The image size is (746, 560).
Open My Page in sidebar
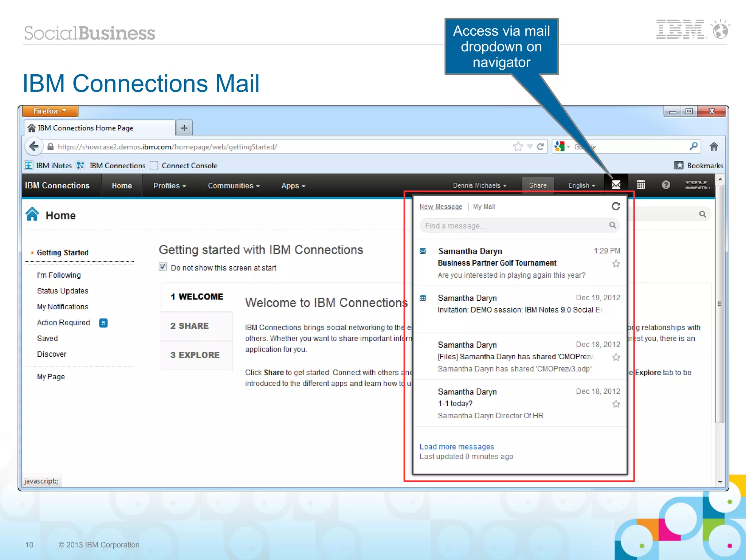coord(51,376)
